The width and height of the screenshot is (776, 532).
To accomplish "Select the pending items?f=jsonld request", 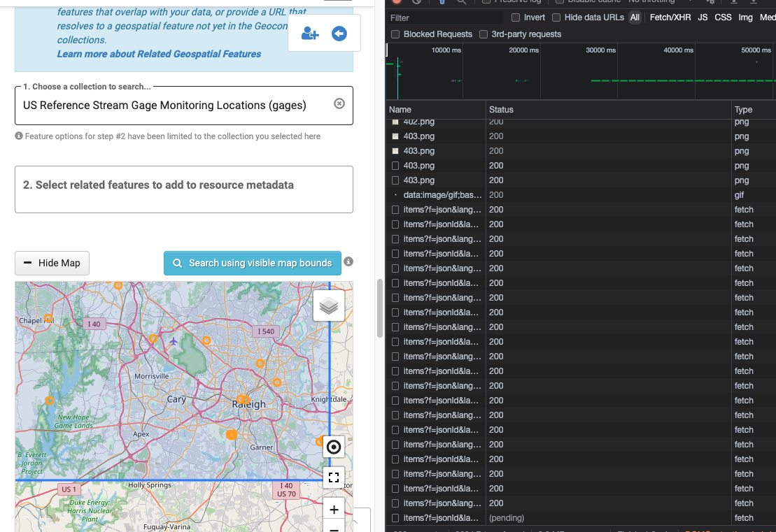I will click(x=581, y=517).
